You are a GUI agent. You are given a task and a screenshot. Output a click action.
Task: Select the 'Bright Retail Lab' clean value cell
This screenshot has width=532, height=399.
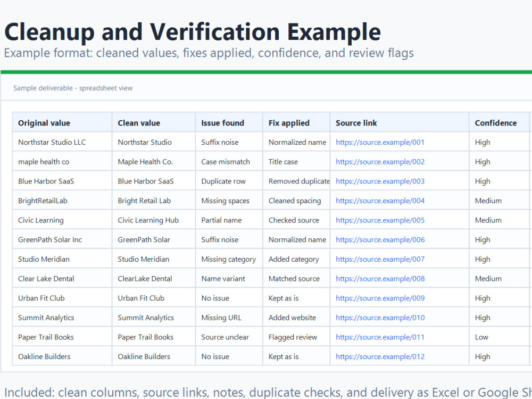tap(154, 201)
